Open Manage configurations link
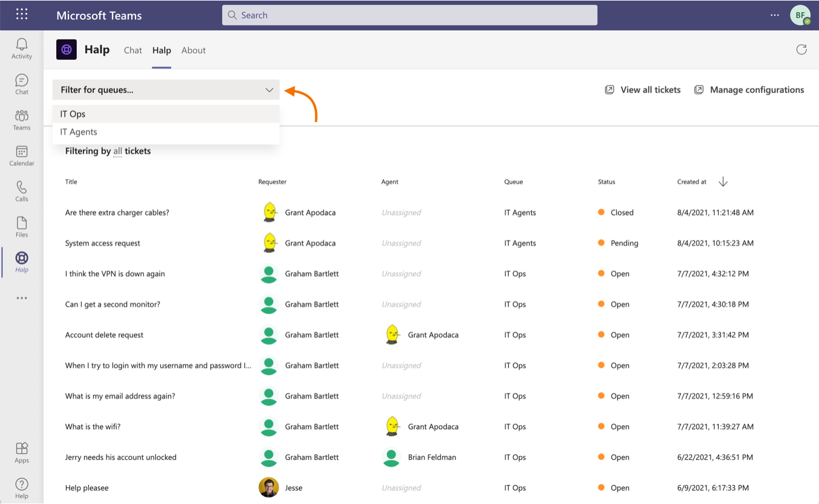The width and height of the screenshot is (819, 504). (757, 89)
